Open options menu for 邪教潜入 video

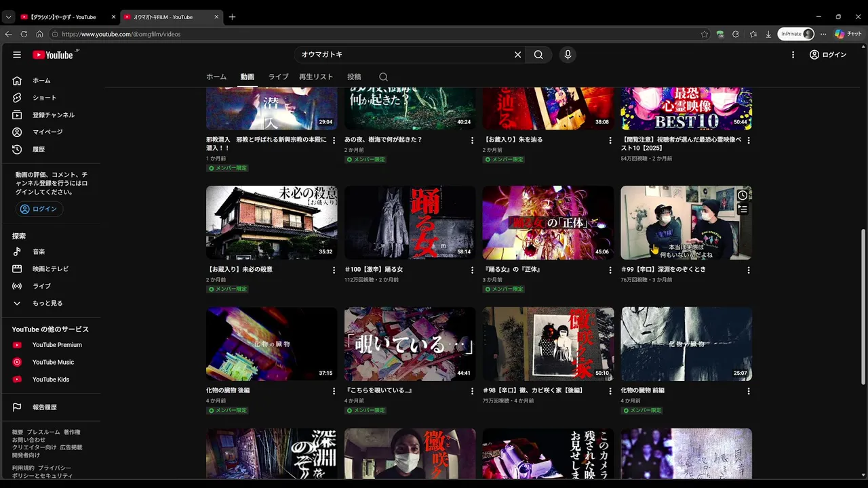tap(334, 140)
